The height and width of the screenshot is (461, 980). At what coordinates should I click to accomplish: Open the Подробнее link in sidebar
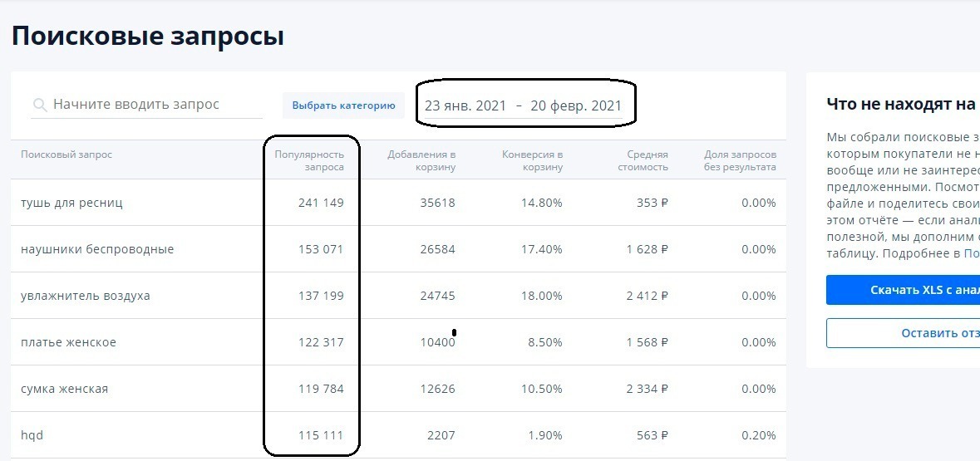click(971, 254)
